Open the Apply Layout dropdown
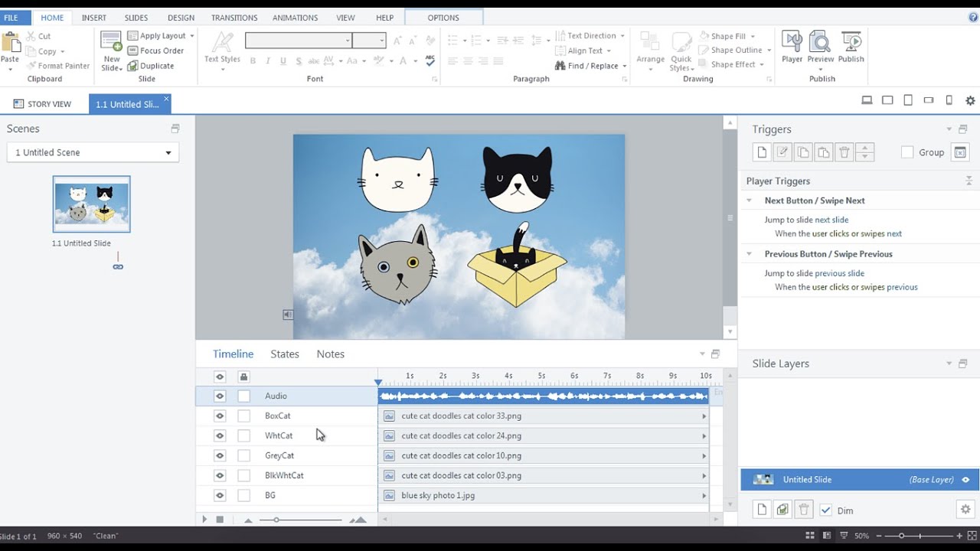The height and width of the screenshot is (551, 980). pos(191,36)
